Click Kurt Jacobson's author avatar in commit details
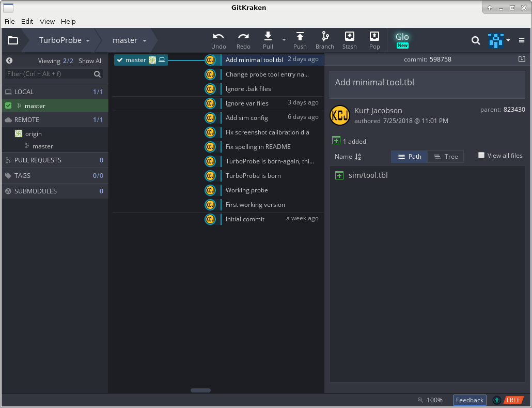This screenshot has height=408, width=532. [340, 115]
